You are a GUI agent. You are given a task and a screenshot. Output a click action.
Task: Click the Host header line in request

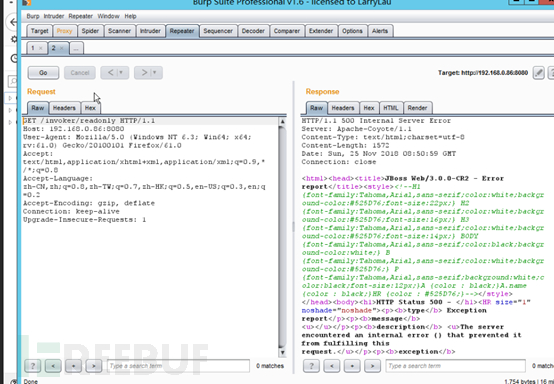point(73,129)
